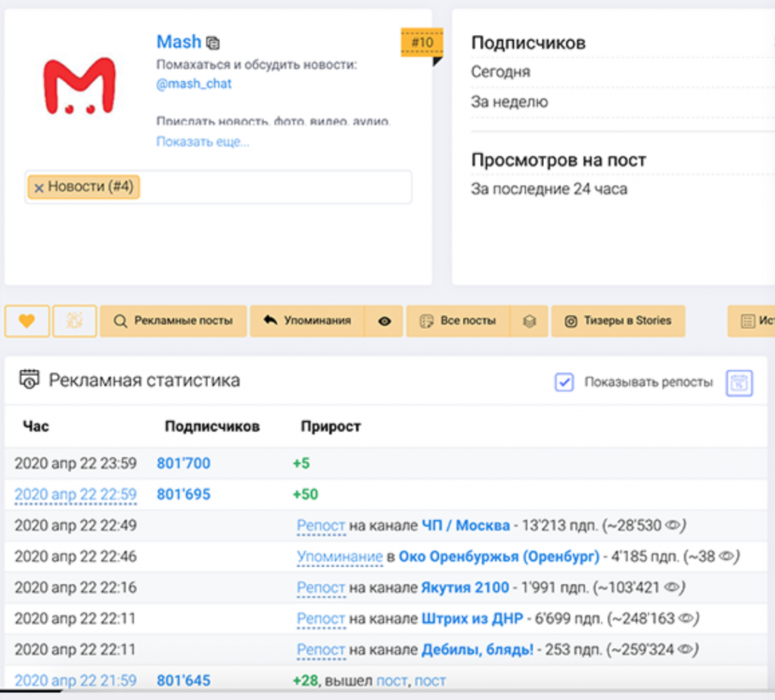Remove the Новости (#4) tag
775x700 pixels.
point(39,188)
